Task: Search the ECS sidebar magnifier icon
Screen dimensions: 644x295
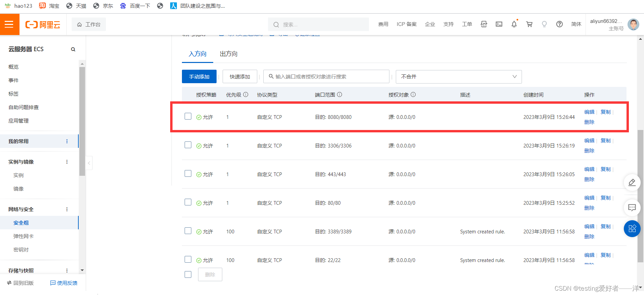Action: [73, 50]
